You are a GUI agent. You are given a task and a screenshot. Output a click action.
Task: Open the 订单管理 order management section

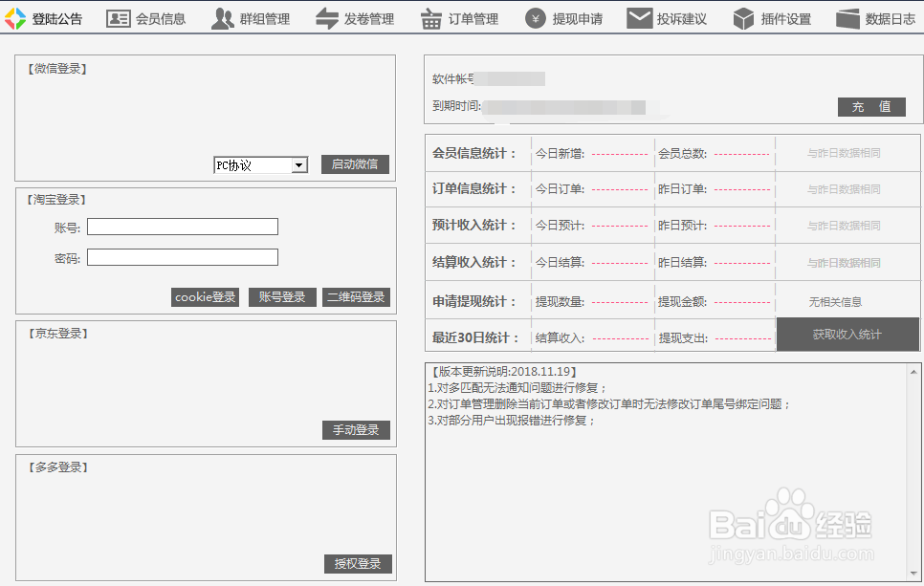[x=460, y=17]
